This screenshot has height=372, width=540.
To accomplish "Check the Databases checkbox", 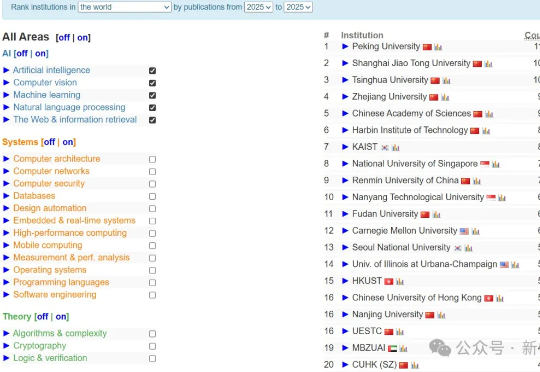I will (153, 196).
